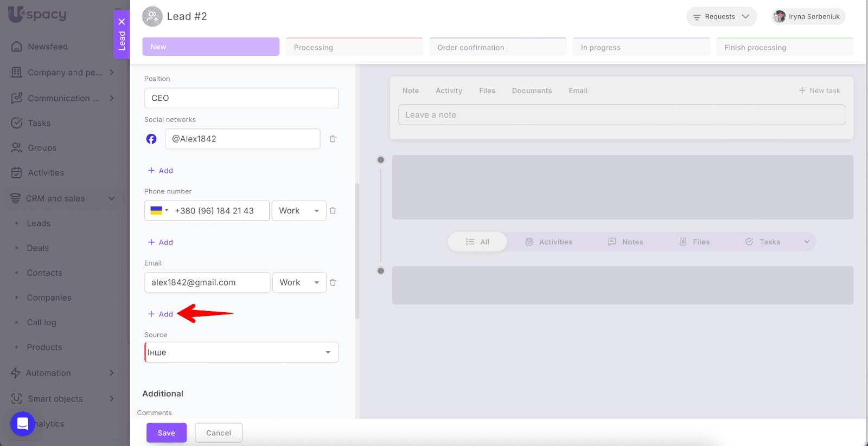Collapse the CRM and sales section
This screenshot has width=868, height=446.
[x=111, y=198]
